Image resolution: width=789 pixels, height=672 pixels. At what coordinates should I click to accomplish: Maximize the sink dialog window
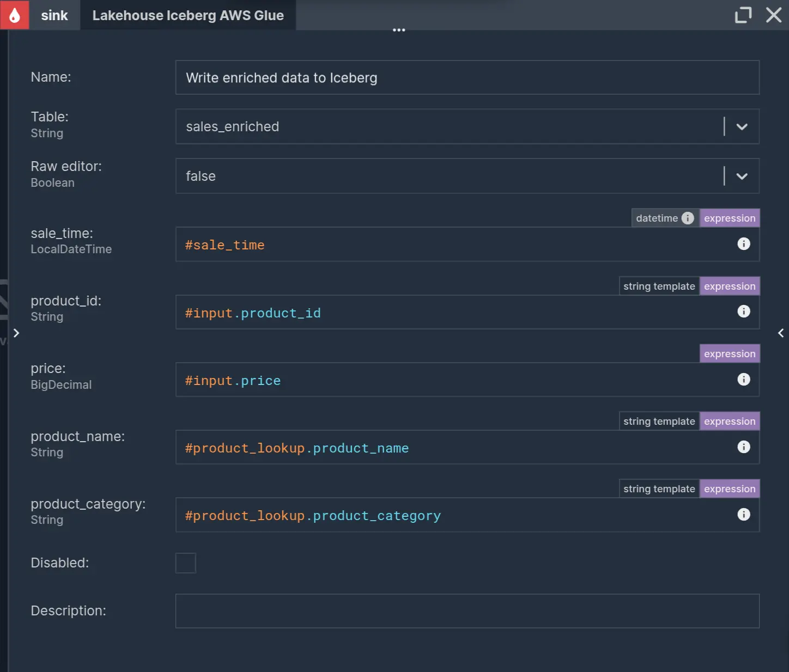[743, 15]
